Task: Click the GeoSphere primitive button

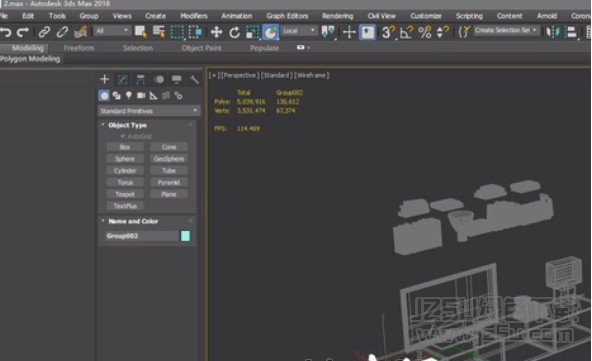Action: pos(169,159)
